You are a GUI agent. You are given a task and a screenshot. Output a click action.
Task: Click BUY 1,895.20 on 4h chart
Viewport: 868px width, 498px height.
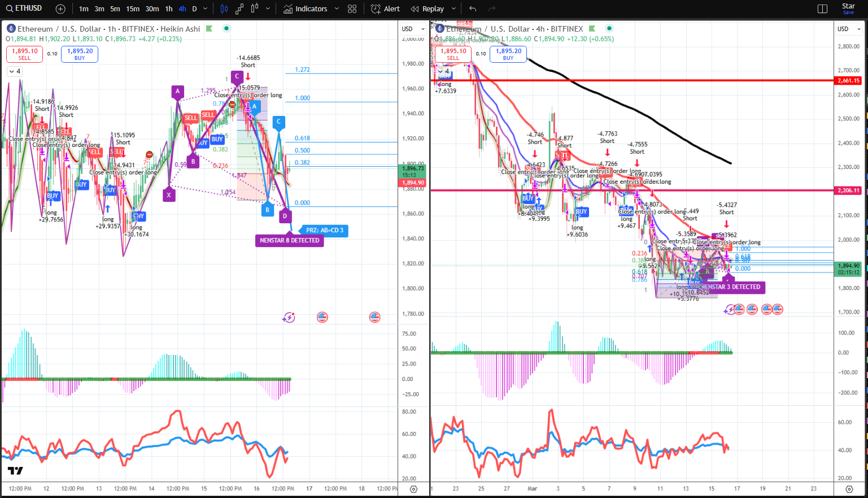(508, 54)
